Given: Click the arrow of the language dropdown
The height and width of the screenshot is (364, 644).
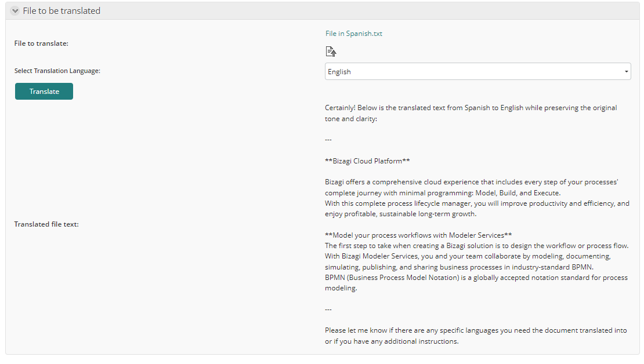Looking at the screenshot, I should [x=627, y=72].
